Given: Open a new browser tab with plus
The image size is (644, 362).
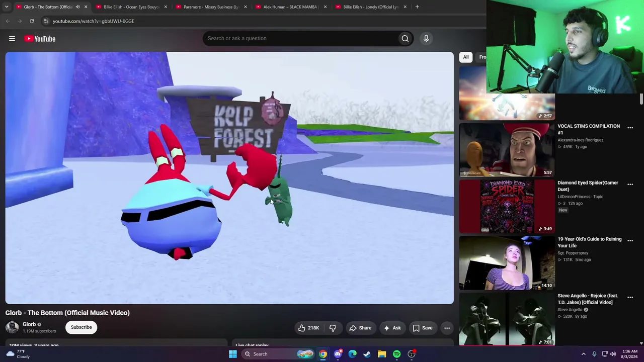Looking at the screenshot, I should pos(417,7).
